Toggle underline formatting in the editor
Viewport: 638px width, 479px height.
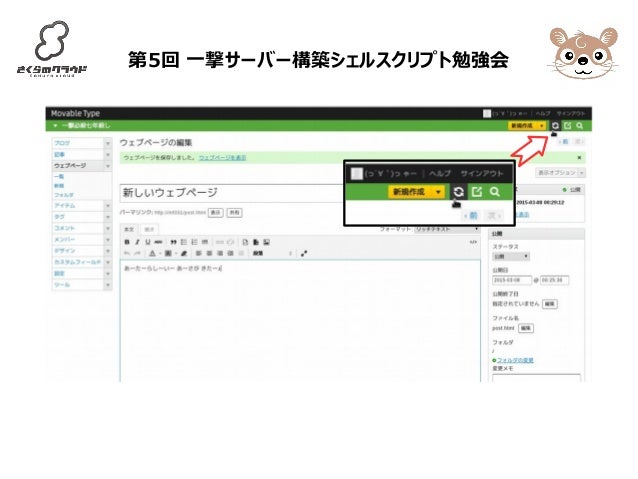point(148,242)
